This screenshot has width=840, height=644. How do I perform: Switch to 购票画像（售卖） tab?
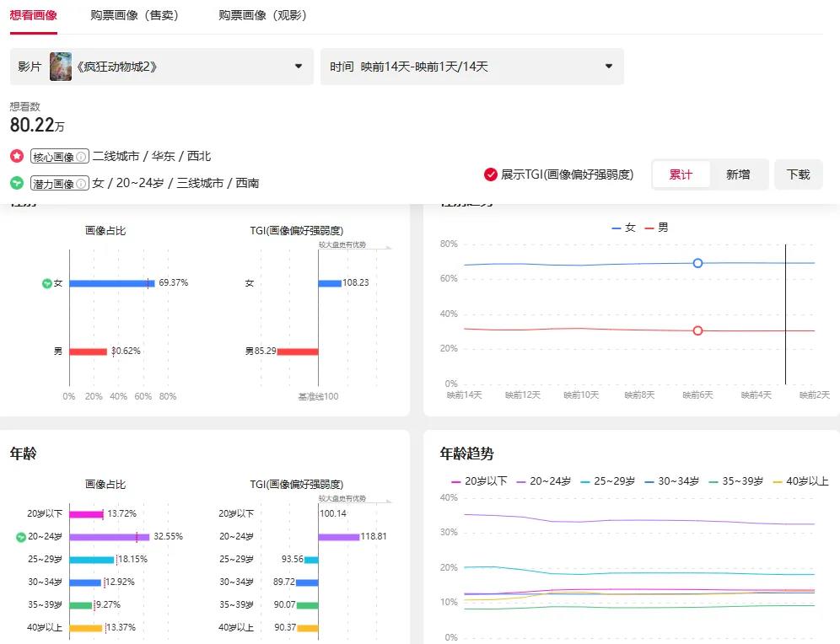(136, 14)
